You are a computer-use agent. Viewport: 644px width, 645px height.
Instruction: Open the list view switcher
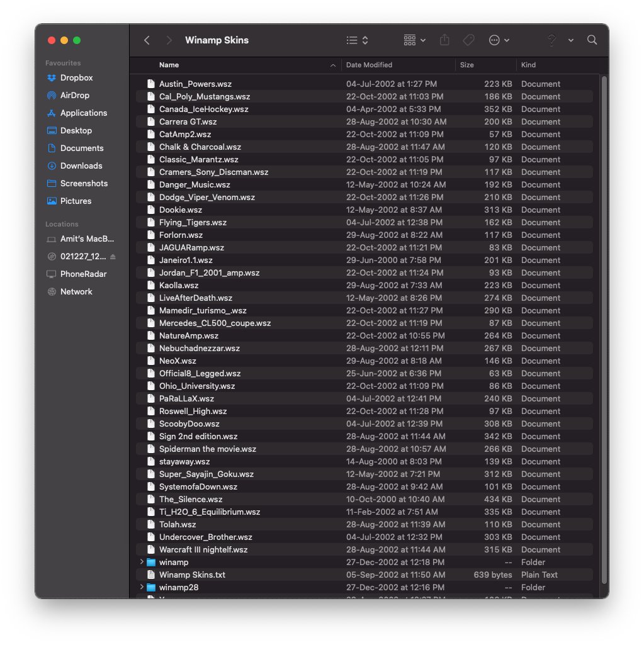coord(357,40)
